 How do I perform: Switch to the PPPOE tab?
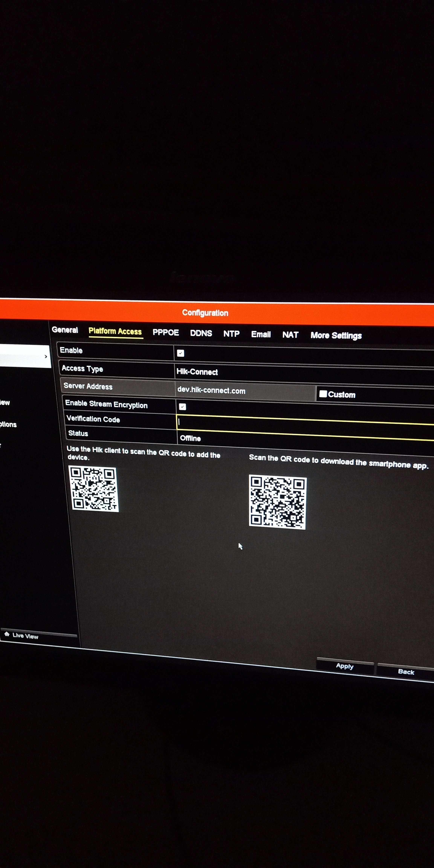click(x=165, y=333)
